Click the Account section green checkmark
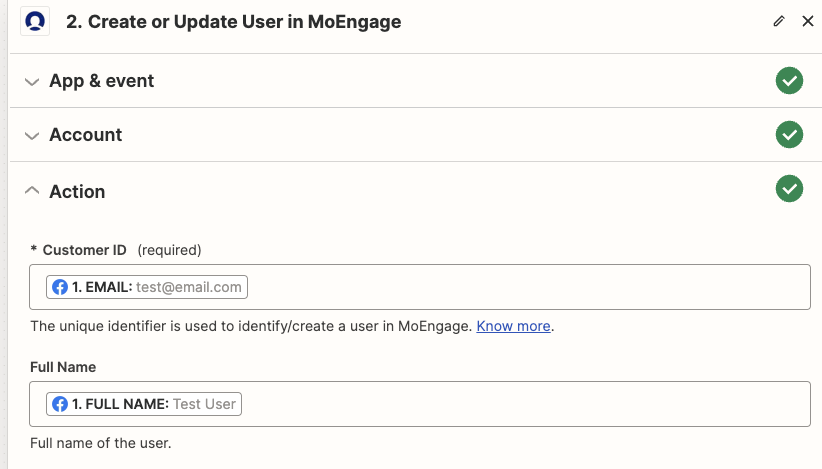The image size is (822, 469). (x=789, y=135)
